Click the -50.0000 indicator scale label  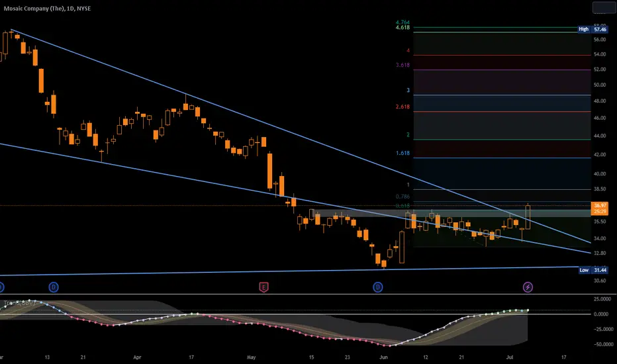click(602, 344)
